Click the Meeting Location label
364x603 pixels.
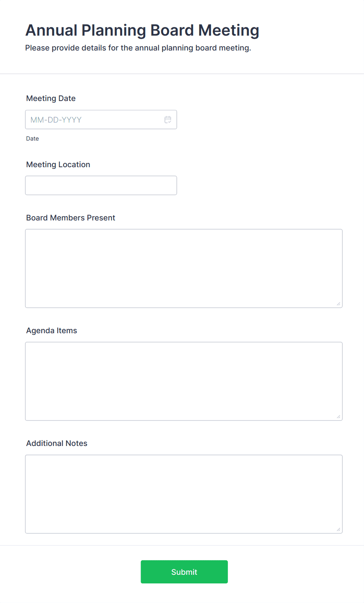pyautogui.click(x=58, y=164)
